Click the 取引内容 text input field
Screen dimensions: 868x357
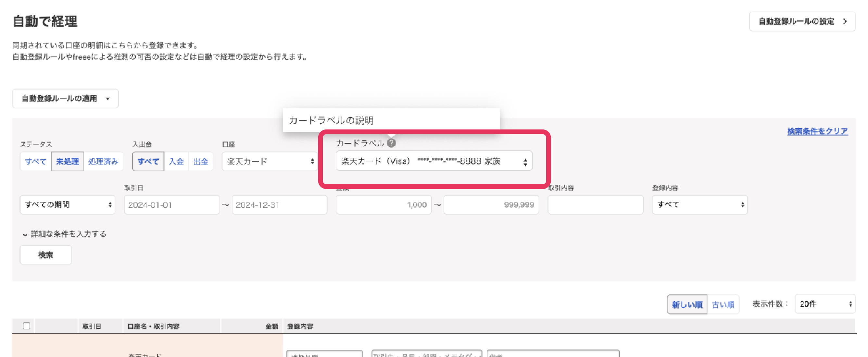[596, 205]
